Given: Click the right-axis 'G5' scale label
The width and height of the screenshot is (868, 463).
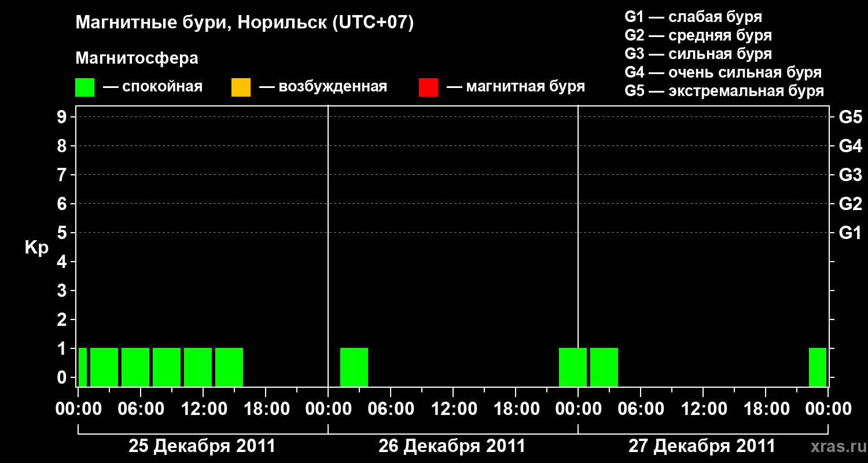Looking at the screenshot, I should (851, 117).
